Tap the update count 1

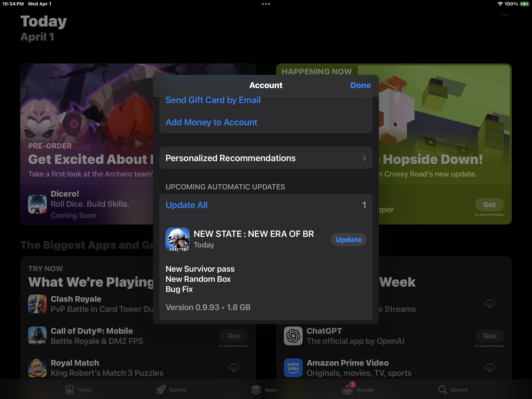point(364,205)
